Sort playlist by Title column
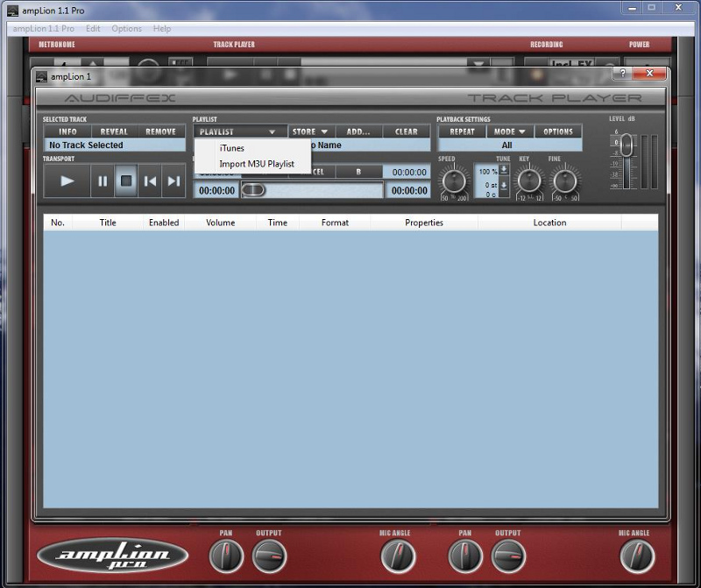This screenshot has width=701, height=588. point(108,223)
